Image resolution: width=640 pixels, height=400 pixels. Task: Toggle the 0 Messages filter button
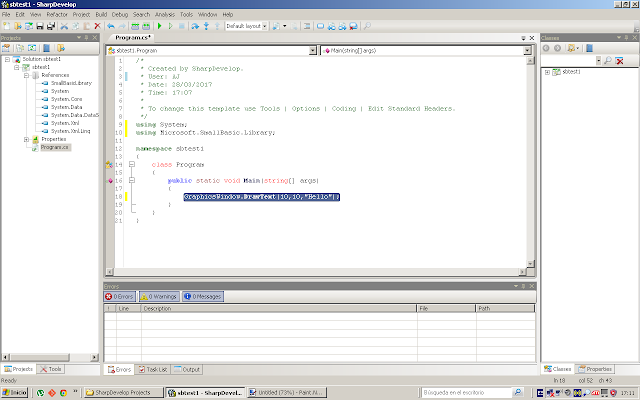click(x=202, y=296)
